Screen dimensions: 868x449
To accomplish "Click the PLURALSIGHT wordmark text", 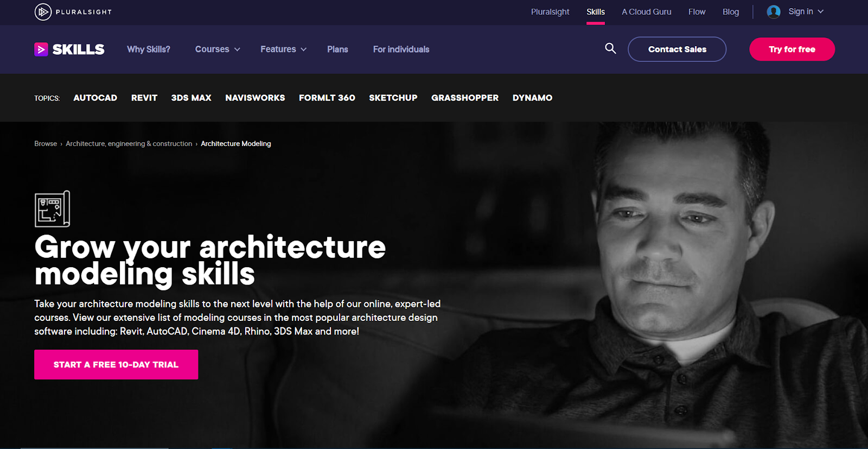I will (84, 11).
